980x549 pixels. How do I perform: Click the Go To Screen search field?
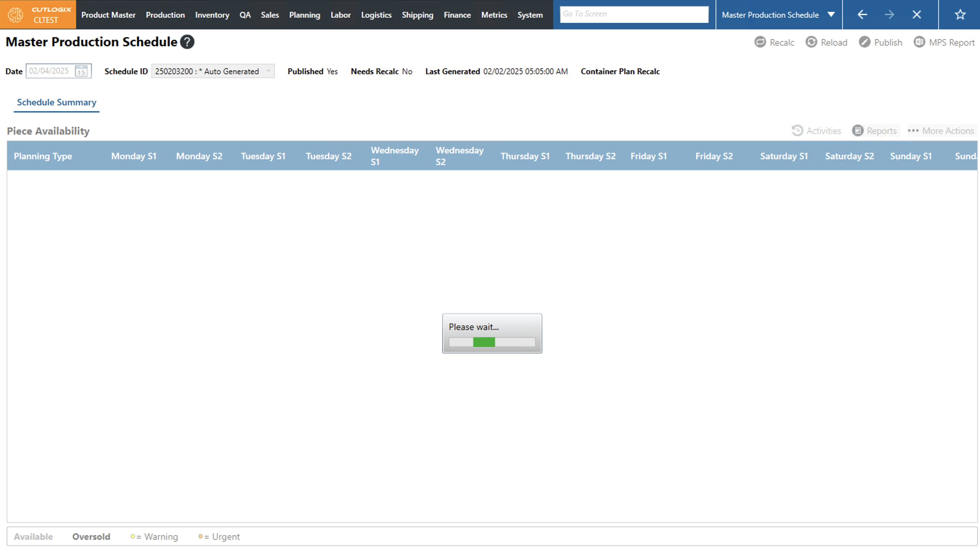click(x=634, y=14)
